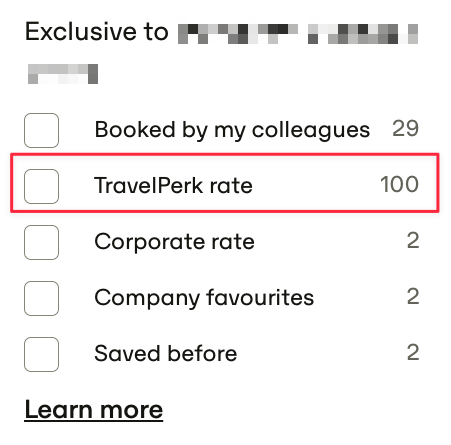This screenshot has width=451, height=445.
Task: Click the Booked by my colleagues label
Action: pyautogui.click(x=232, y=130)
